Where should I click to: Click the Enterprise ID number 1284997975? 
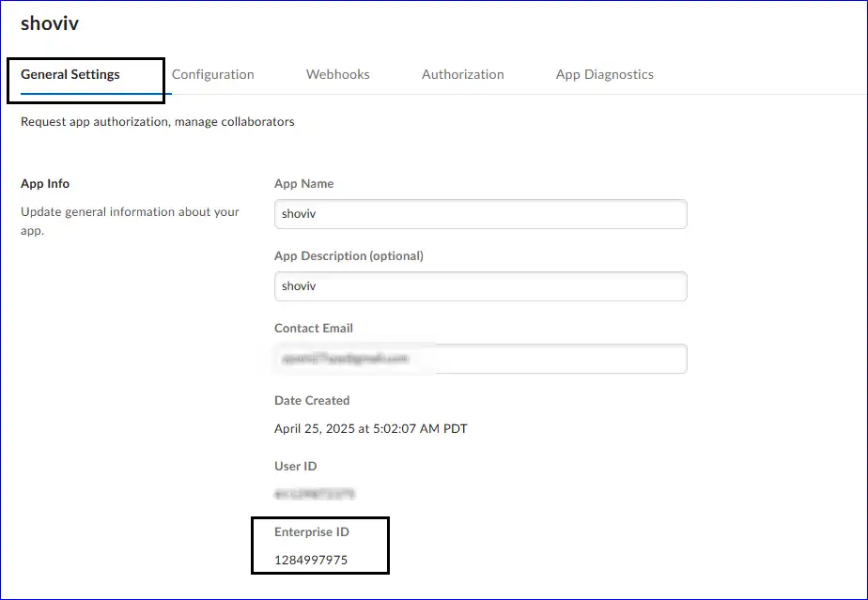(311, 560)
